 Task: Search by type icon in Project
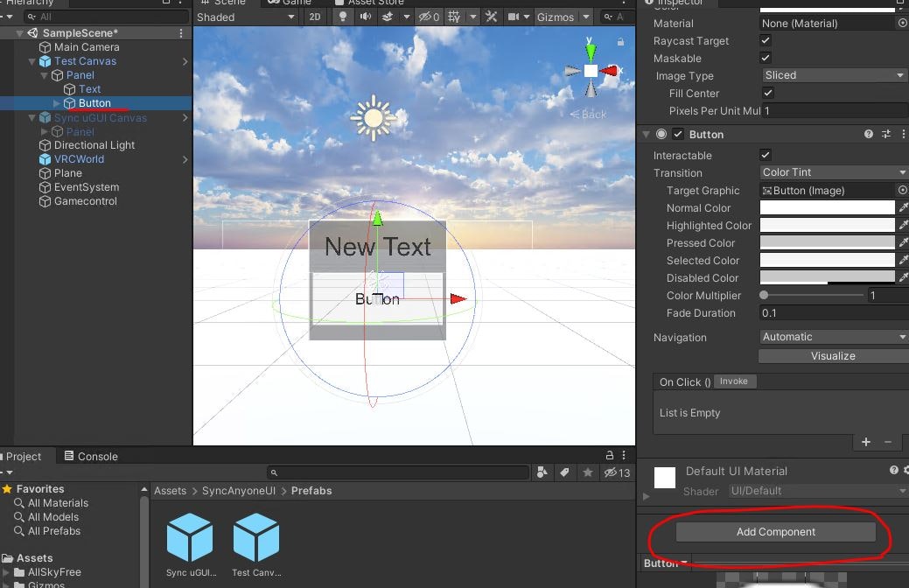[542, 472]
